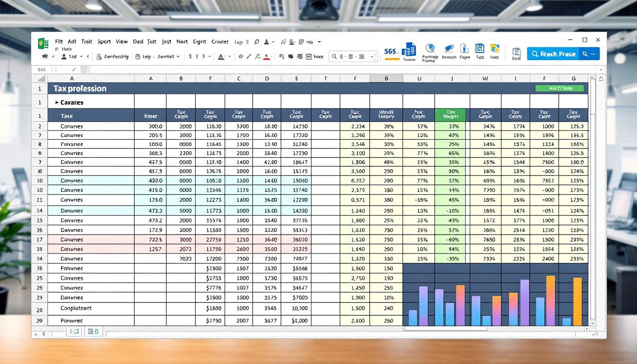The width and height of the screenshot is (637, 364).
Task: Click the Tel5 calculator-sheet ribbon icon
Action: tap(480, 48)
